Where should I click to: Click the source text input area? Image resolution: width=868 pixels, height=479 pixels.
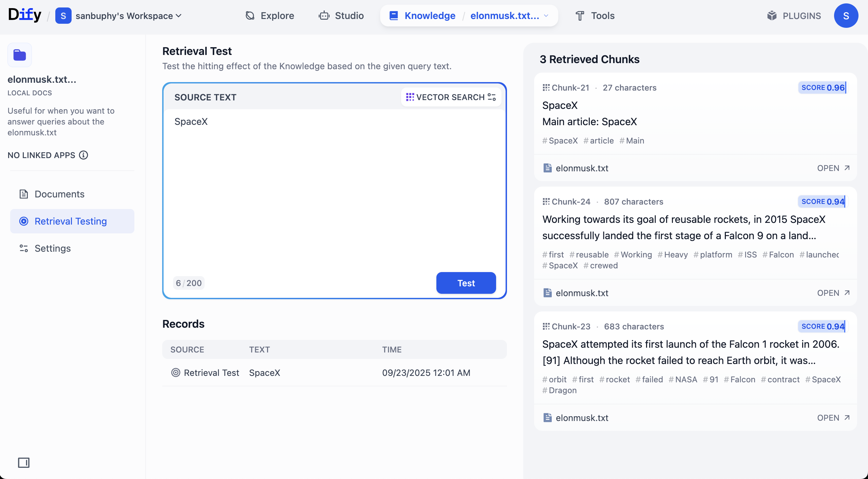(x=334, y=190)
